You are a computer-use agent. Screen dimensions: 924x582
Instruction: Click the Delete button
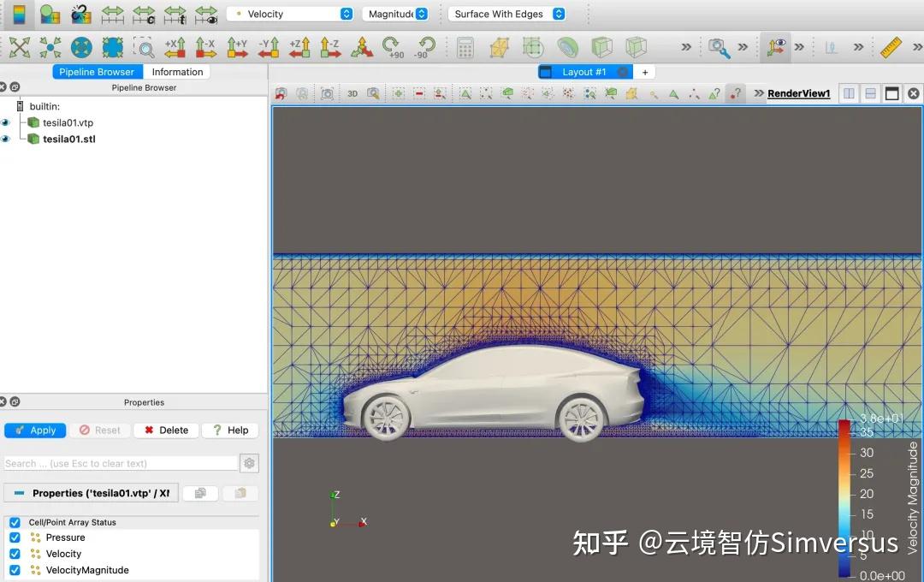coord(166,431)
